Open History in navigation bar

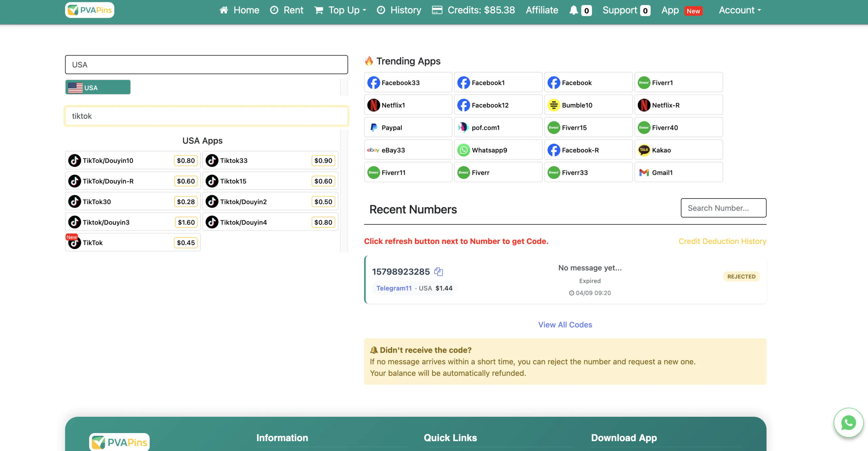pos(399,10)
